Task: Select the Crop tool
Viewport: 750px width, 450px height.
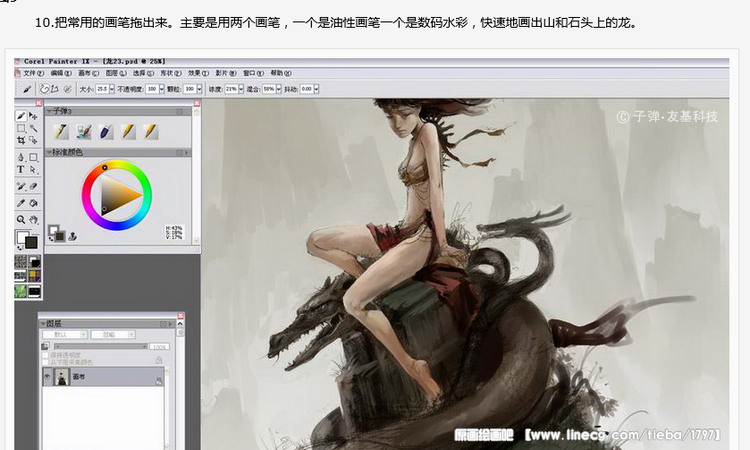Action: [21, 140]
